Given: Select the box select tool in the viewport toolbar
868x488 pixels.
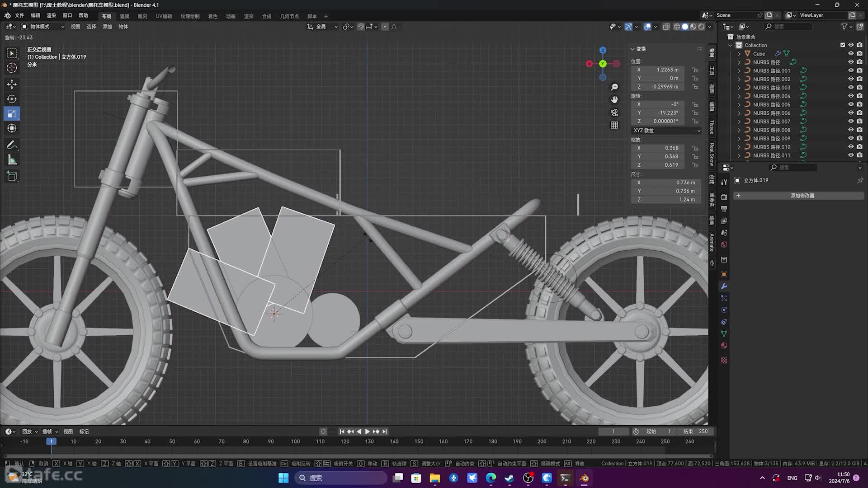Looking at the screenshot, I should 12,53.
